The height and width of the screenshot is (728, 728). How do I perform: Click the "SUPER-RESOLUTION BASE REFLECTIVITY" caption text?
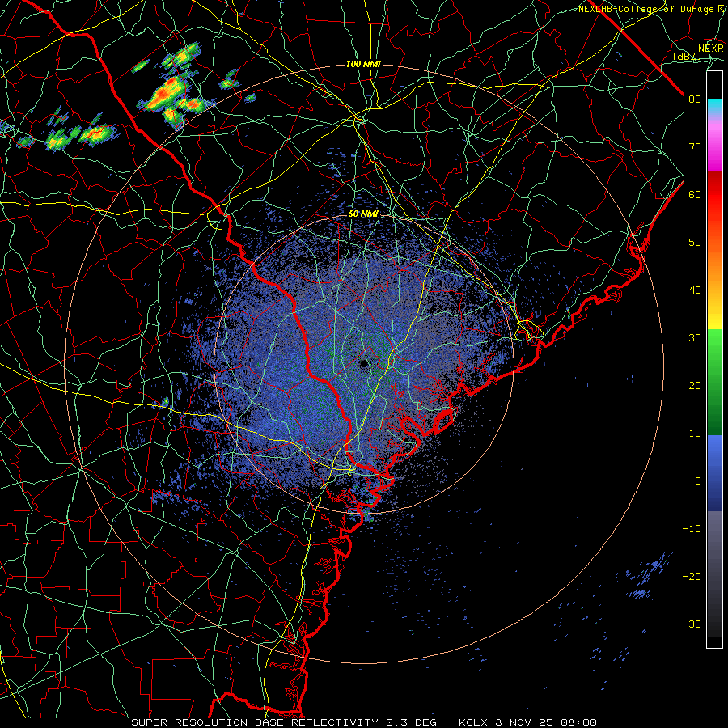tap(255, 722)
